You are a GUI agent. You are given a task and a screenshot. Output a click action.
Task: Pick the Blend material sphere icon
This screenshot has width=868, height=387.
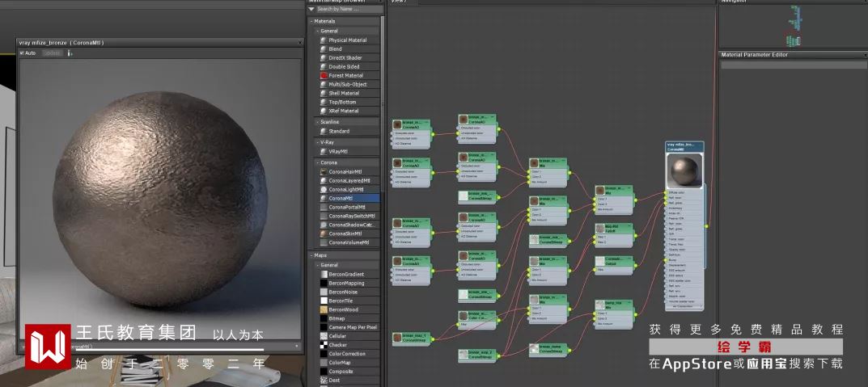[x=324, y=49]
